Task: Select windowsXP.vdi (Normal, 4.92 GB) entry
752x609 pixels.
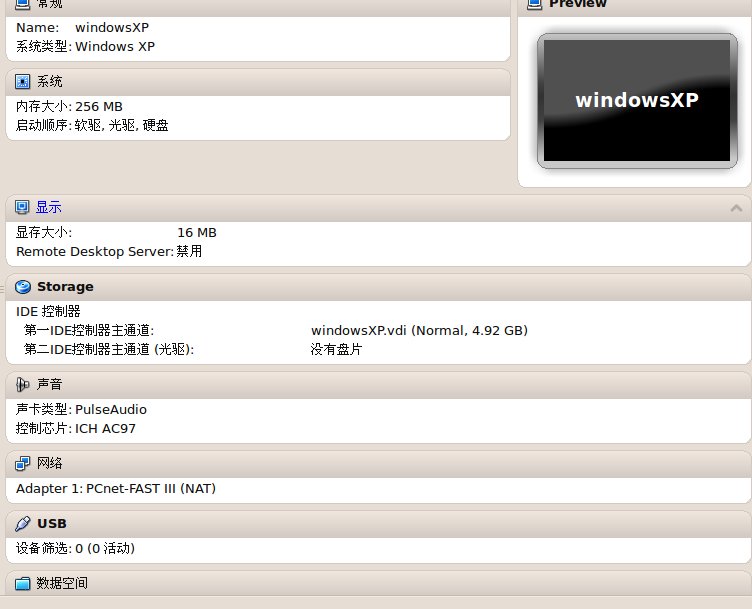Action: tap(419, 331)
